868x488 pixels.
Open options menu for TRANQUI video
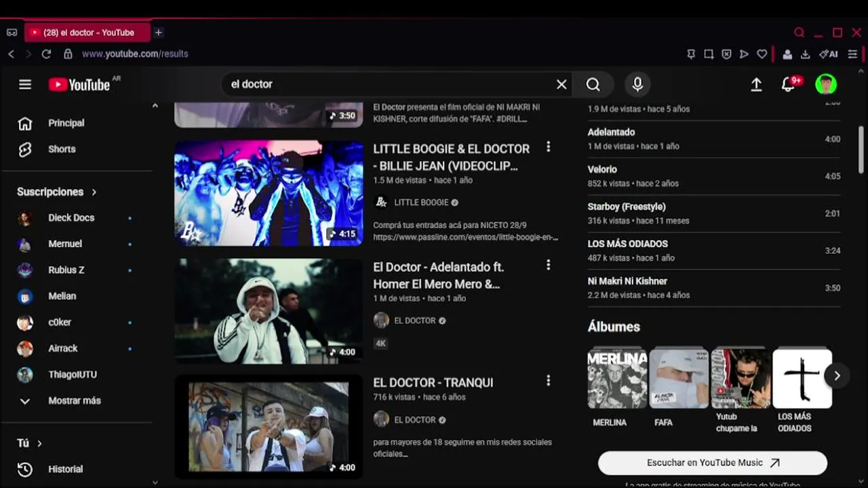pyautogui.click(x=548, y=381)
